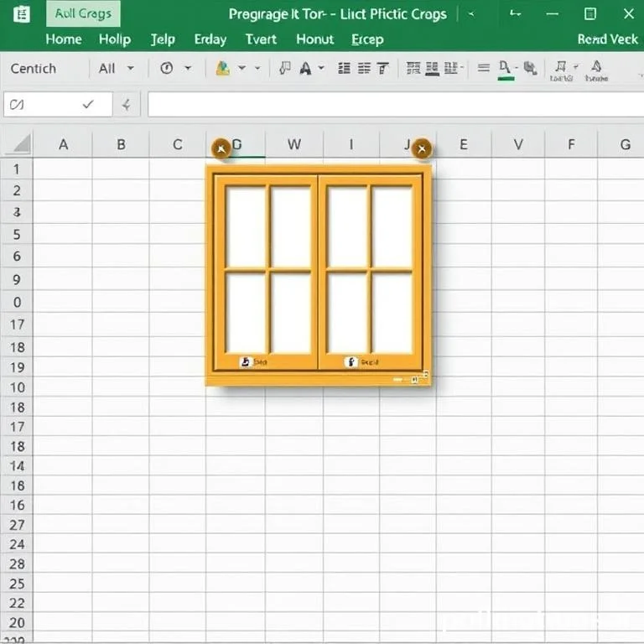Click the paint fill color icon
Image resolution: width=644 pixels, height=644 pixels.
pos(222,68)
